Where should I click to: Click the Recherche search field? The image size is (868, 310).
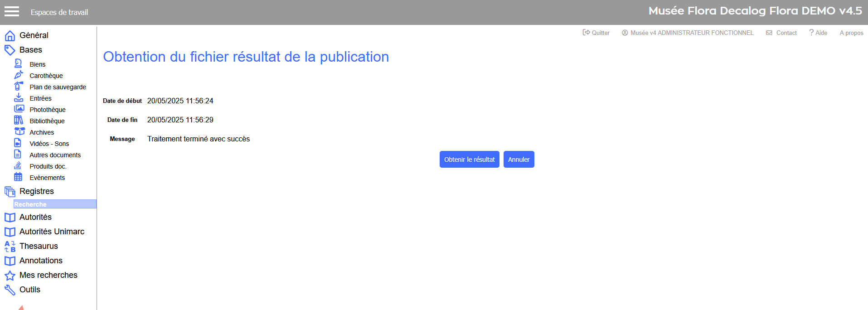click(x=55, y=204)
